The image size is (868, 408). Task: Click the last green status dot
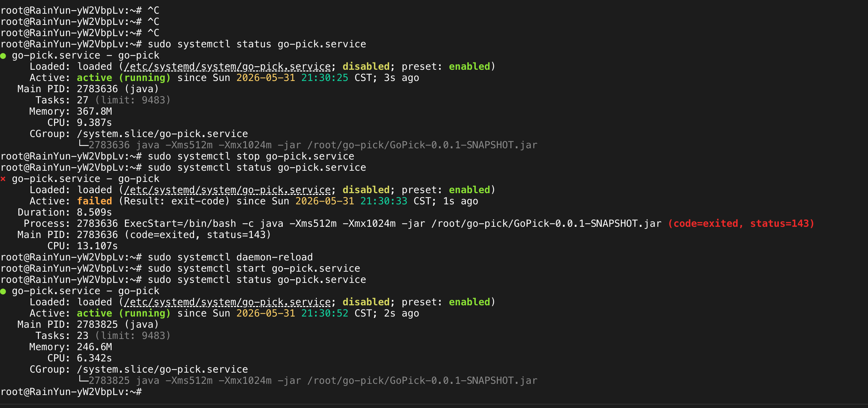pos(3,291)
